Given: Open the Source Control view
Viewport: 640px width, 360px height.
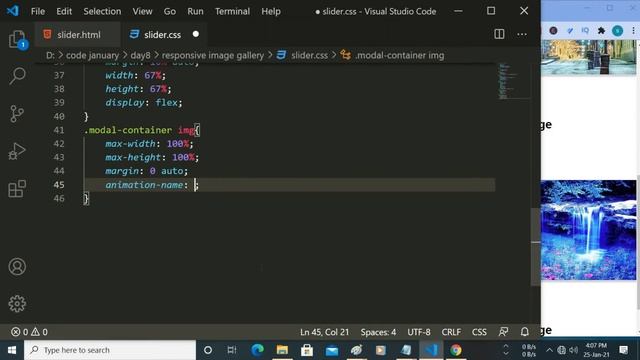Looking at the screenshot, I should pos(17,113).
